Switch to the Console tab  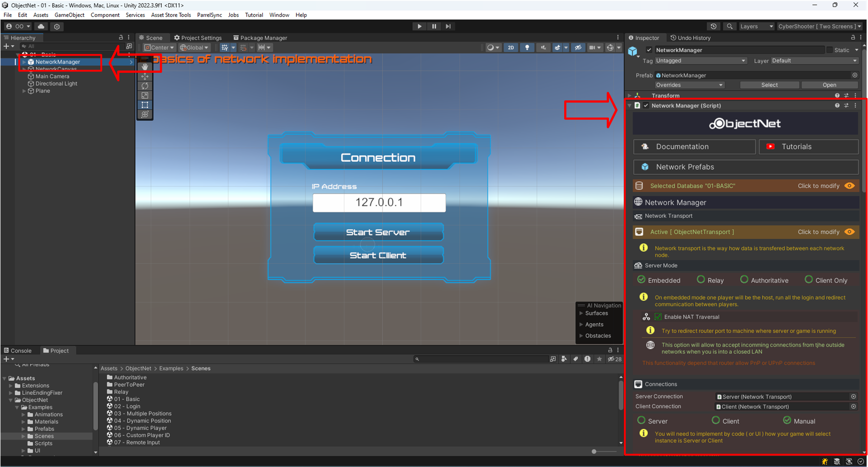18,350
